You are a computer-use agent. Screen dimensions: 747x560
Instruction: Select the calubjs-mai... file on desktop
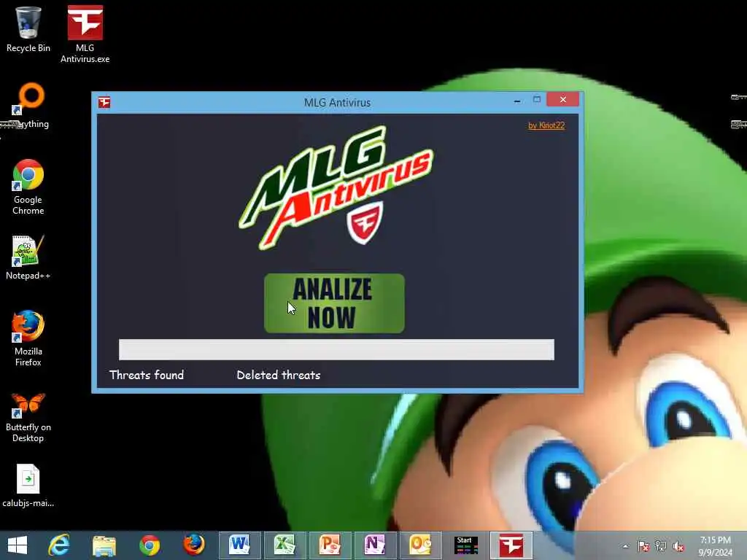point(28,486)
